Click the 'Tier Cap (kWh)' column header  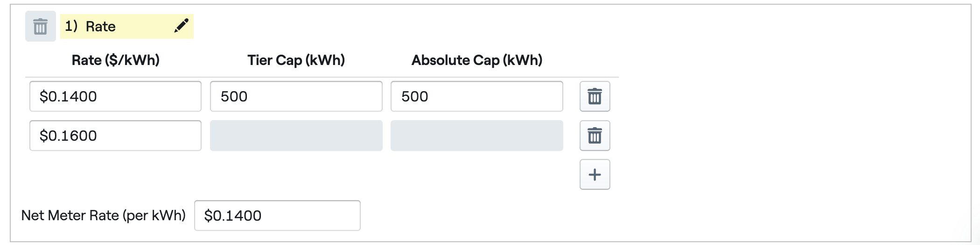pyautogui.click(x=296, y=60)
